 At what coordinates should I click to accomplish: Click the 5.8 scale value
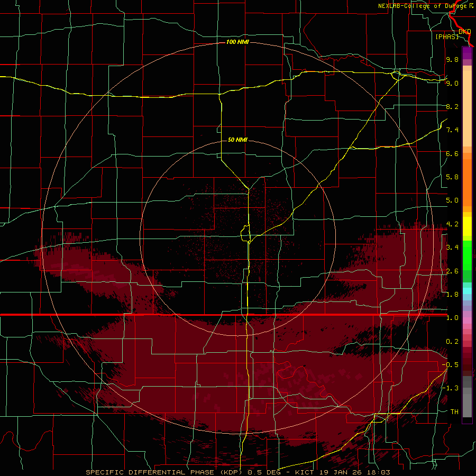pyautogui.click(x=452, y=177)
